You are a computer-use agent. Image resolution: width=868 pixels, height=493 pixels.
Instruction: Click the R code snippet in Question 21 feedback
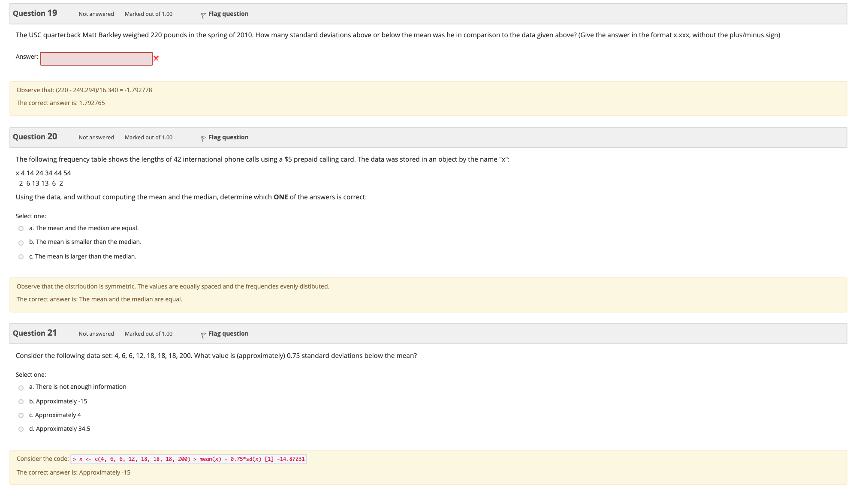tap(189, 459)
